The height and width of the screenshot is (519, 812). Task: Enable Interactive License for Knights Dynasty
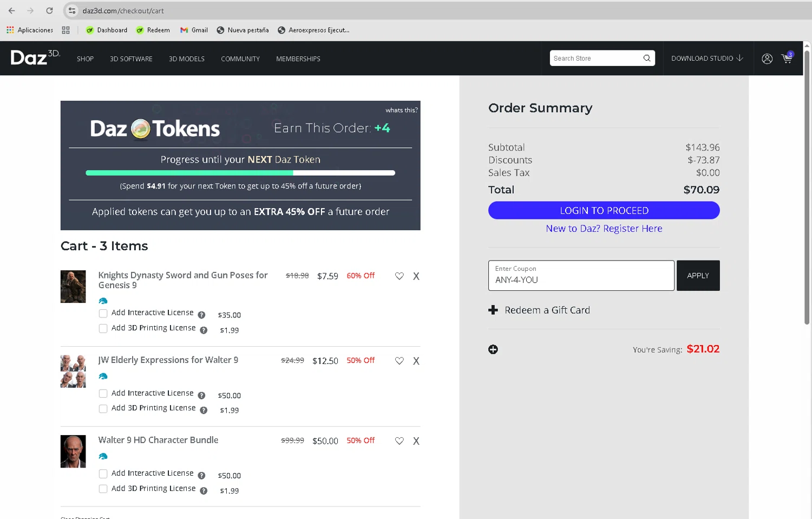[103, 313]
